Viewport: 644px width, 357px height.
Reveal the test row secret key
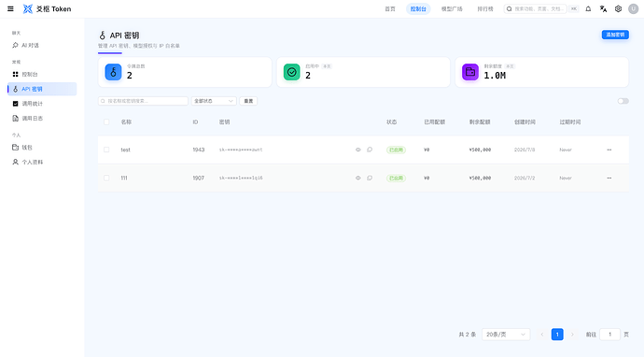[x=358, y=150]
